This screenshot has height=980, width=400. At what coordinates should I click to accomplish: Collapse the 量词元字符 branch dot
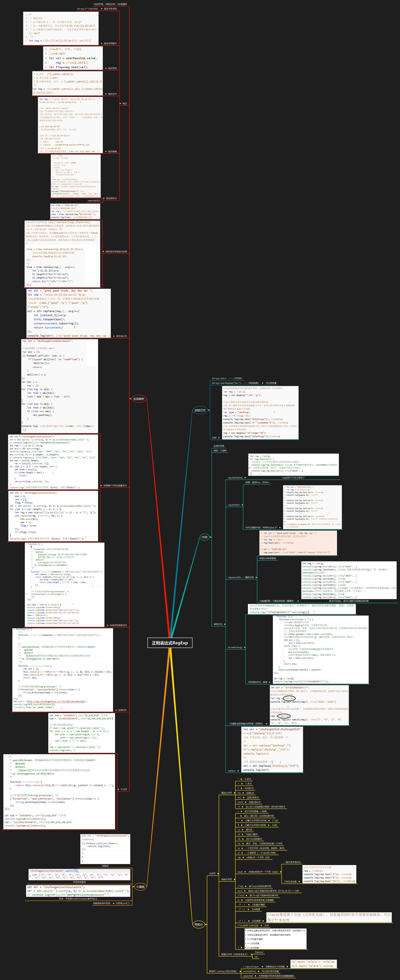click(234, 793)
